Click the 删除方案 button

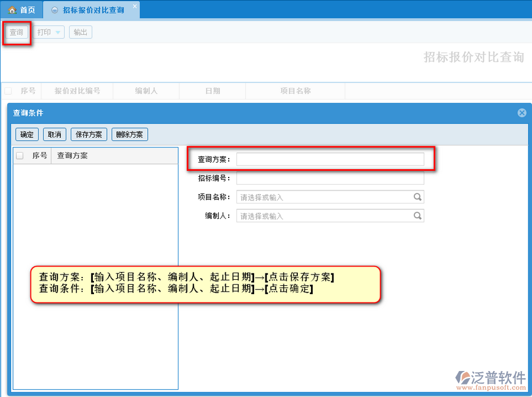point(129,134)
